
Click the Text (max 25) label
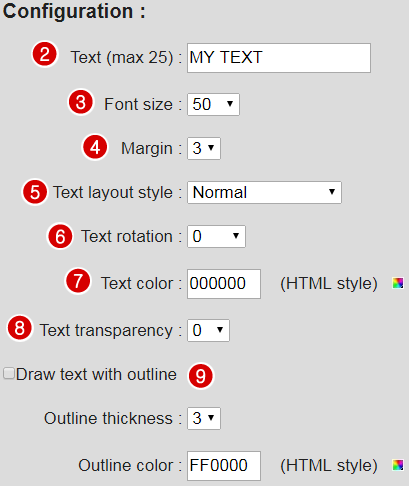click(126, 57)
